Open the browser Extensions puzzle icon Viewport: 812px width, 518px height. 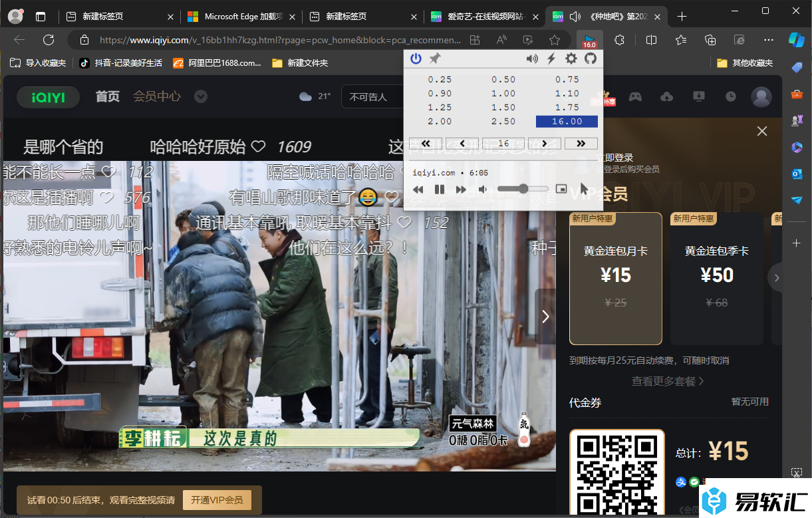(x=619, y=40)
